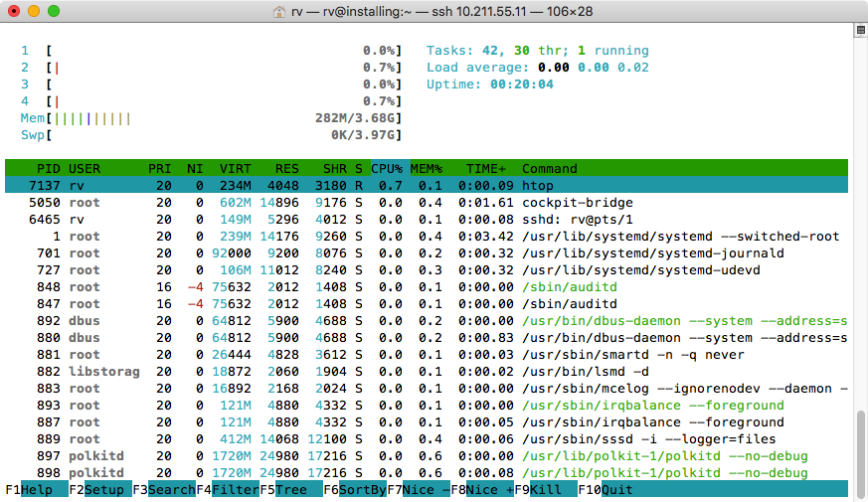Screen dimensions: 868x502
Task: Select dbus-daemon process with PID 880
Action: [427, 338]
